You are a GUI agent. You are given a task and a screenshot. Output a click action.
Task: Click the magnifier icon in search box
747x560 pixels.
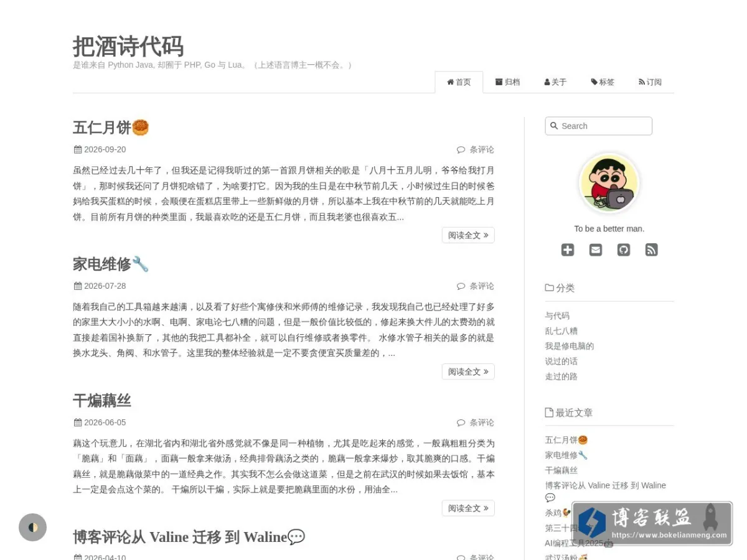click(554, 126)
